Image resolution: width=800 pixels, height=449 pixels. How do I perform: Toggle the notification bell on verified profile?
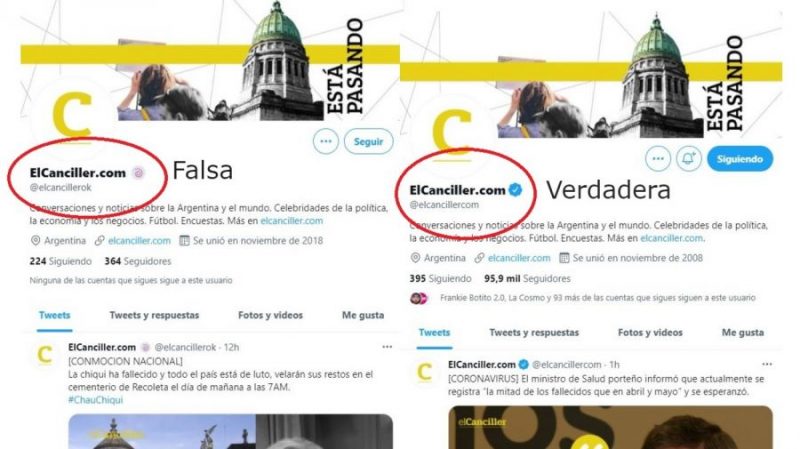coord(688,159)
